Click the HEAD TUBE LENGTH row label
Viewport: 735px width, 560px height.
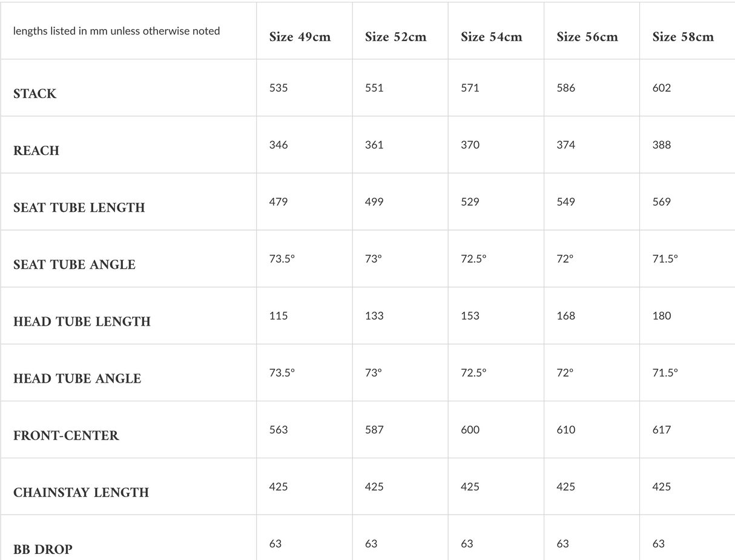point(82,321)
